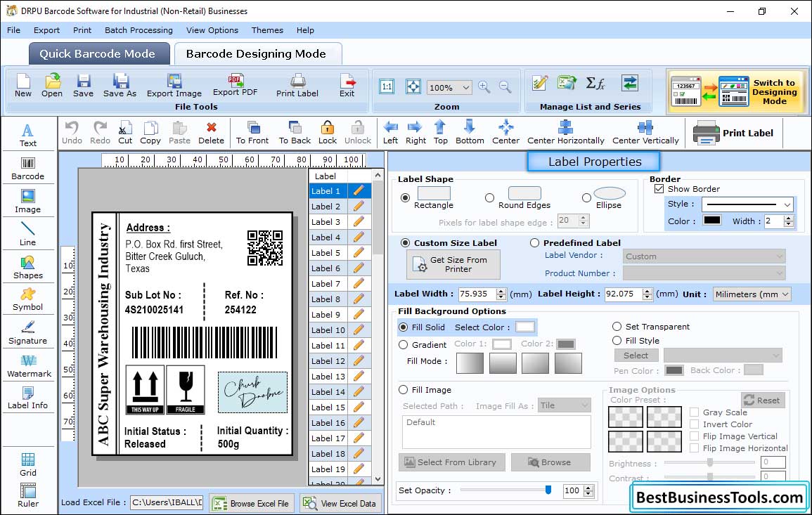
Task: Click the border Color black swatch
Action: tap(711, 220)
